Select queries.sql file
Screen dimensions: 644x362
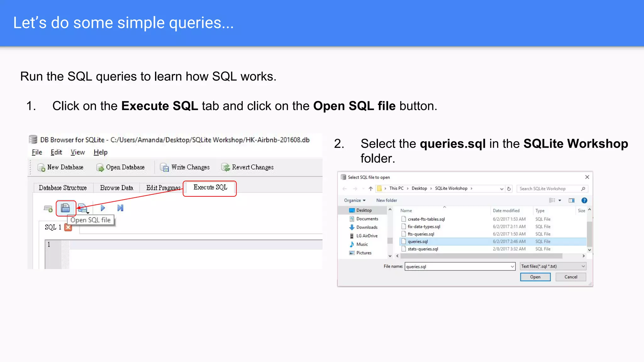(x=493, y=242)
